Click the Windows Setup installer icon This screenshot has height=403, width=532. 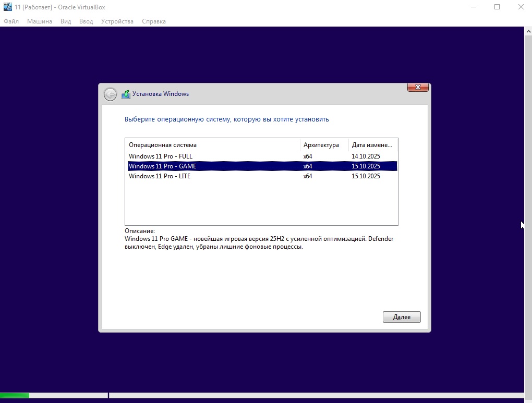coord(126,94)
